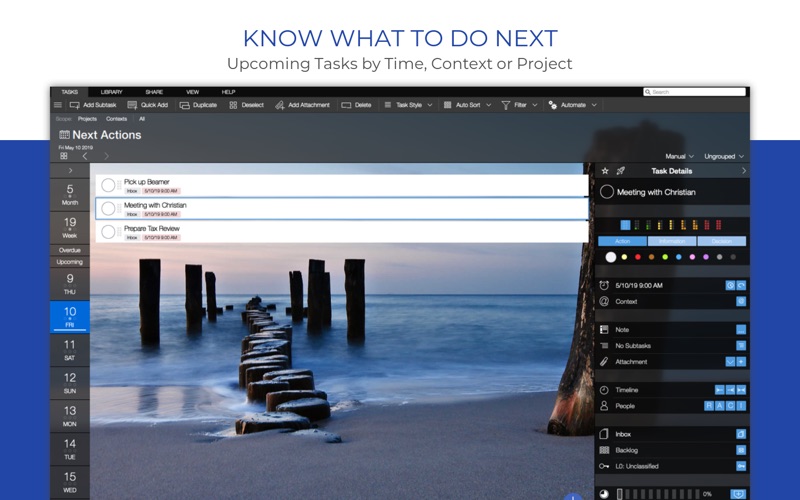
Task: Click the repeat arrow beside due date
Action: tap(741, 285)
